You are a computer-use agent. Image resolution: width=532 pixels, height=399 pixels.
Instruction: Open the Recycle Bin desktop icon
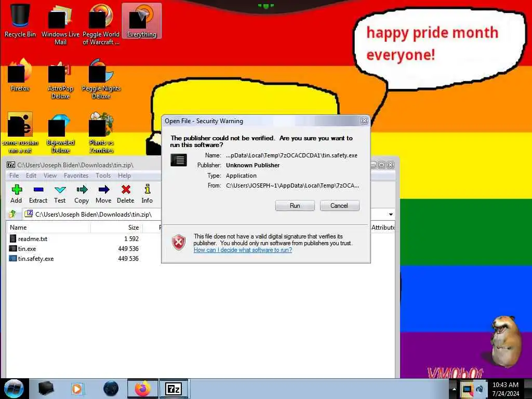tap(20, 21)
